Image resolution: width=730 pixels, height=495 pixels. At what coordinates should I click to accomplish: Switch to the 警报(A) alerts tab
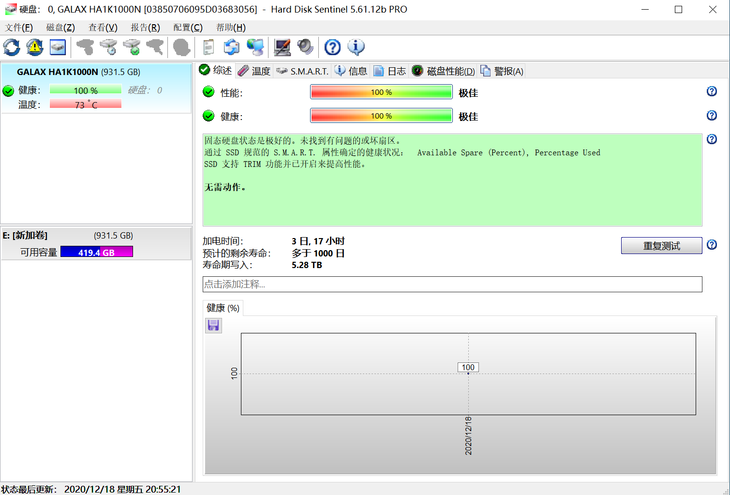502,71
